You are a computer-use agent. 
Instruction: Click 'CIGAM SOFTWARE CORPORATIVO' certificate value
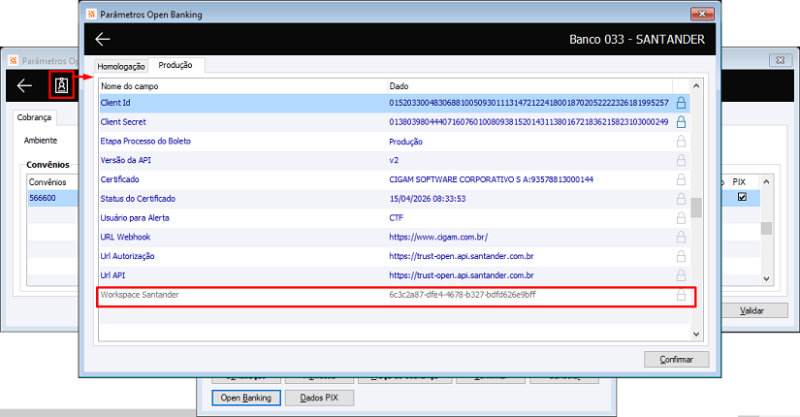(x=491, y=179)
